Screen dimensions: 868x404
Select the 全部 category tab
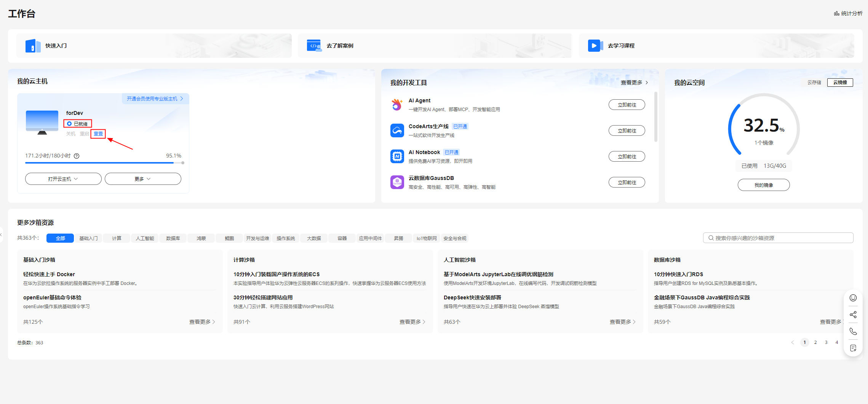click(60, 238)
